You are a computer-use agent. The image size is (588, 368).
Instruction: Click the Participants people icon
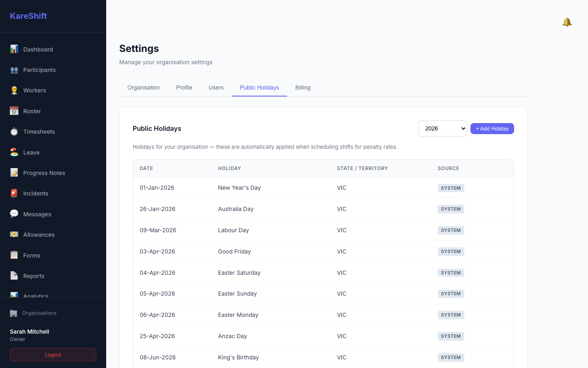[14, 70]
